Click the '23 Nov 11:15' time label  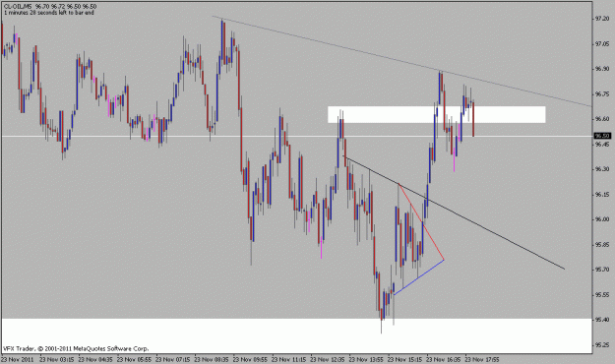click(289, 359)
